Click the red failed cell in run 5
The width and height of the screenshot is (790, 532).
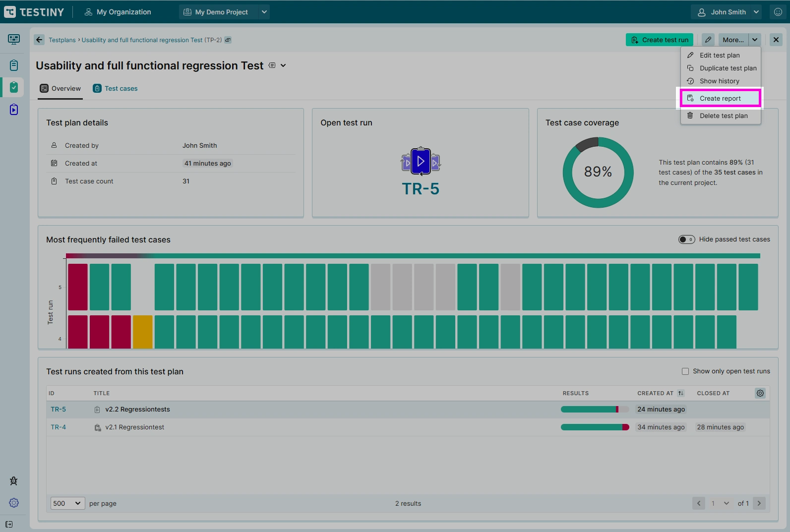78,287
